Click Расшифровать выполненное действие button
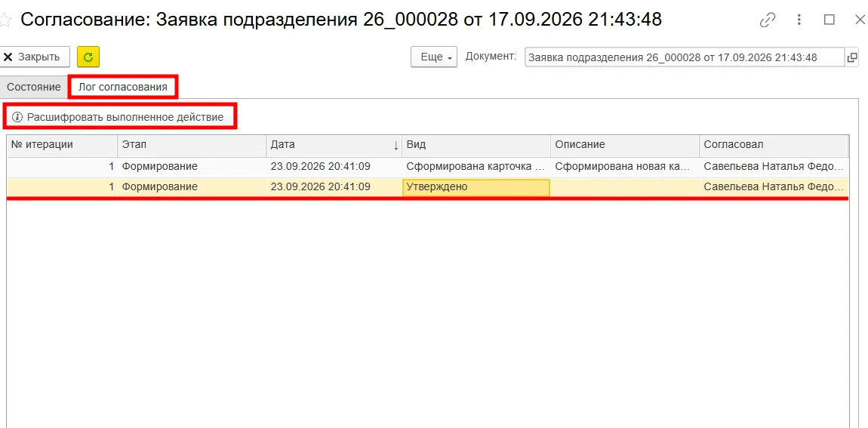Viewport: 868px width, 428px height. pos(119,117)
